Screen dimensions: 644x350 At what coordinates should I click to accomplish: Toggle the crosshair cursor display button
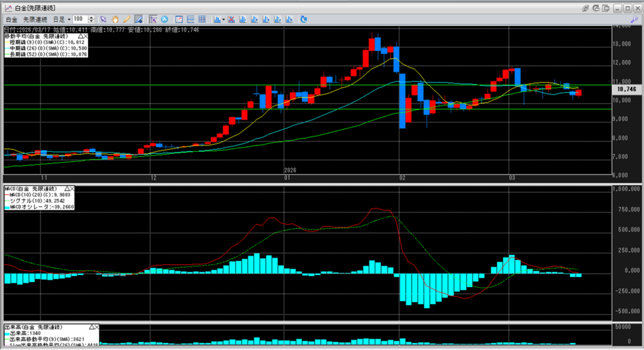153,20
